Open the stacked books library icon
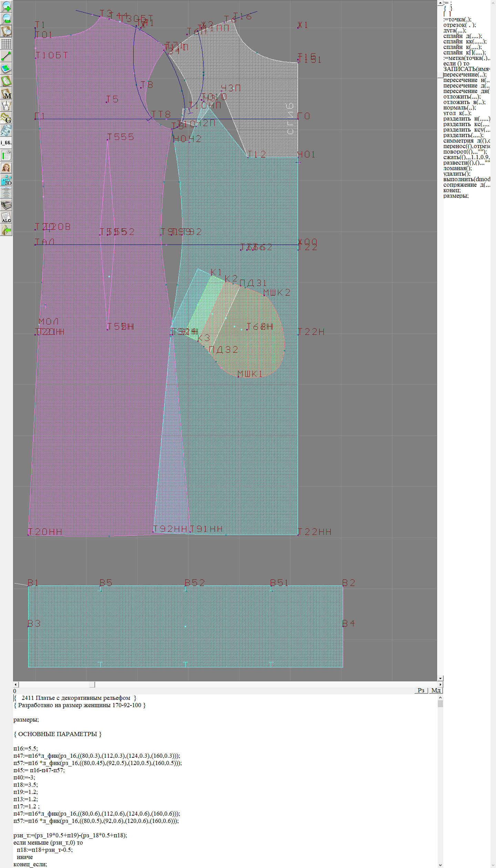The image size is (496, 868). click(6, 205)
